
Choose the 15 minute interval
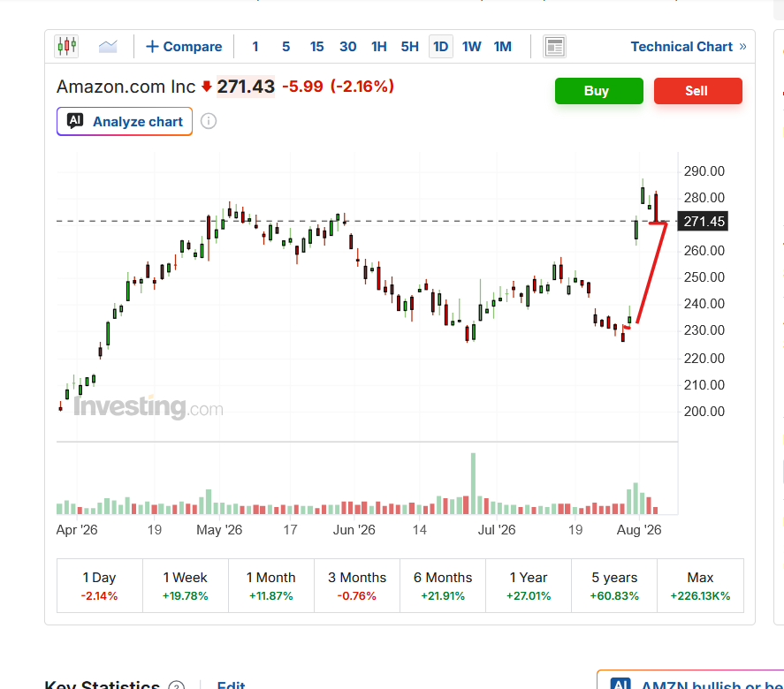[316, 47]
